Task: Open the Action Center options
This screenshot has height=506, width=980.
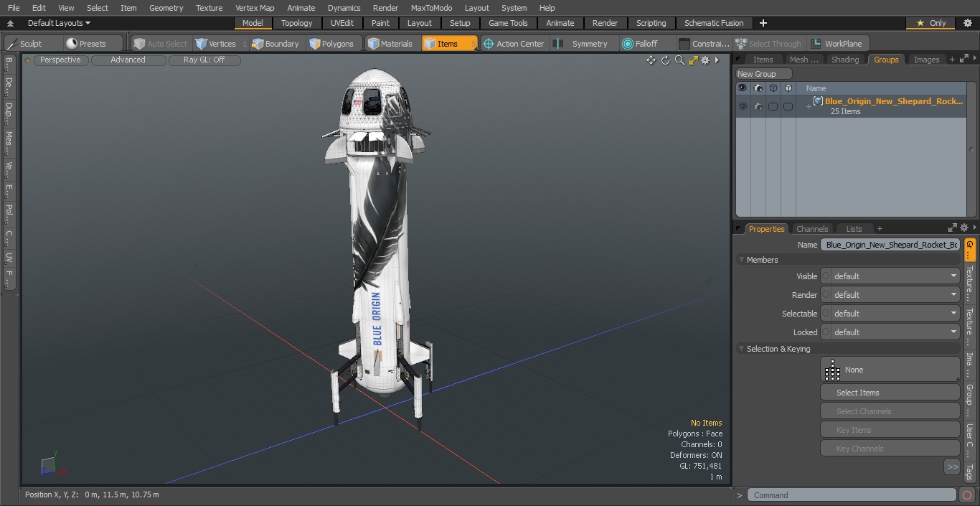Action: pyautogui.click(x=514, y=44)
